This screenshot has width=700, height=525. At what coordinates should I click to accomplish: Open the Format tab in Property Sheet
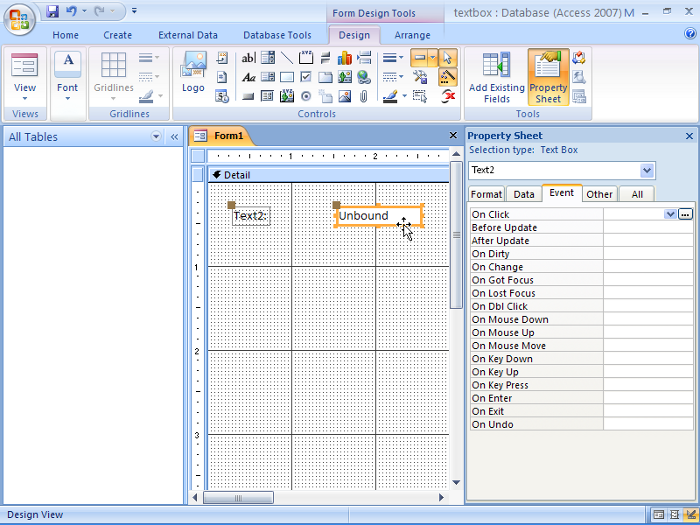486,194
